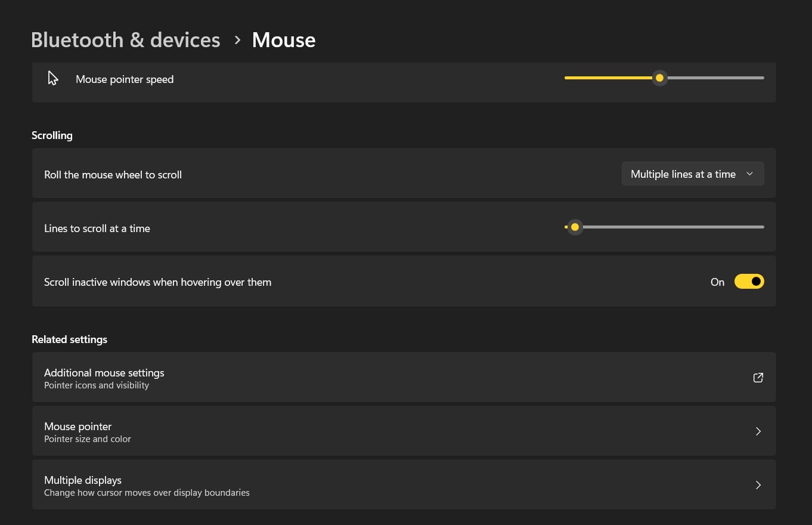Open the Multiple lines at a time dropdown
The image size is (812, 525).
pos(692,174)
